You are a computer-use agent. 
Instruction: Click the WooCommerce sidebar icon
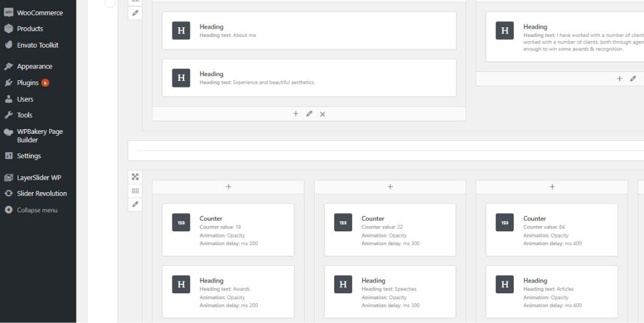pyautogui.click(x=9, y=12)
